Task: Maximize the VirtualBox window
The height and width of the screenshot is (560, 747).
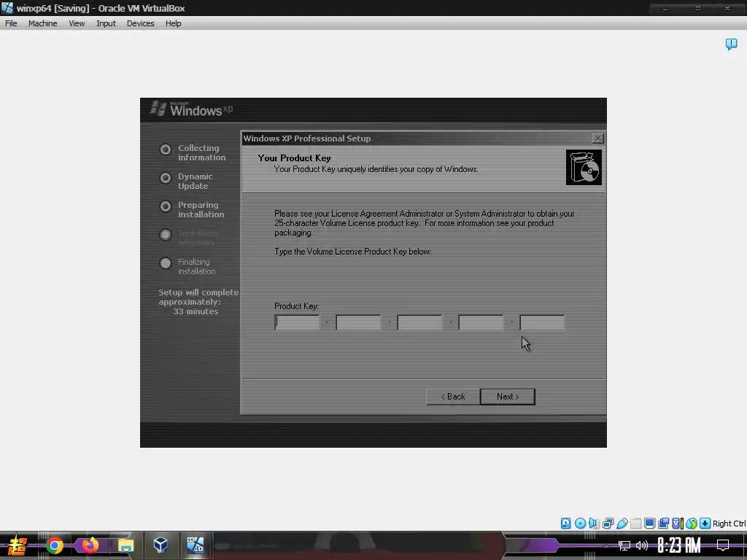Action: click(697, 8)
